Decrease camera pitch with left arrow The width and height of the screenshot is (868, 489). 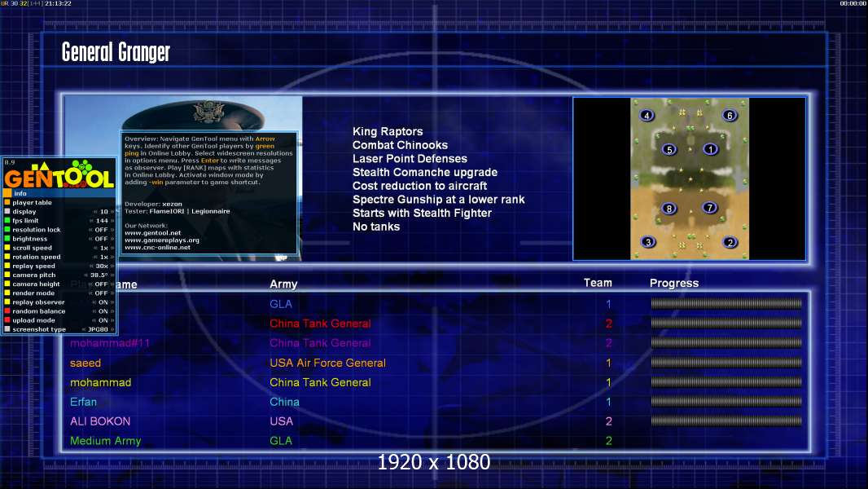(x=85, y=275)
